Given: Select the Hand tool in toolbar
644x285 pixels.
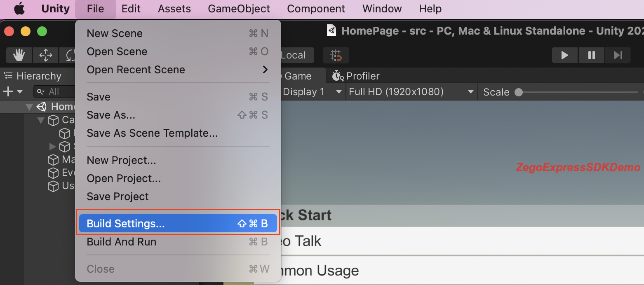Looking at the screenshot, I should coord(19,55).
